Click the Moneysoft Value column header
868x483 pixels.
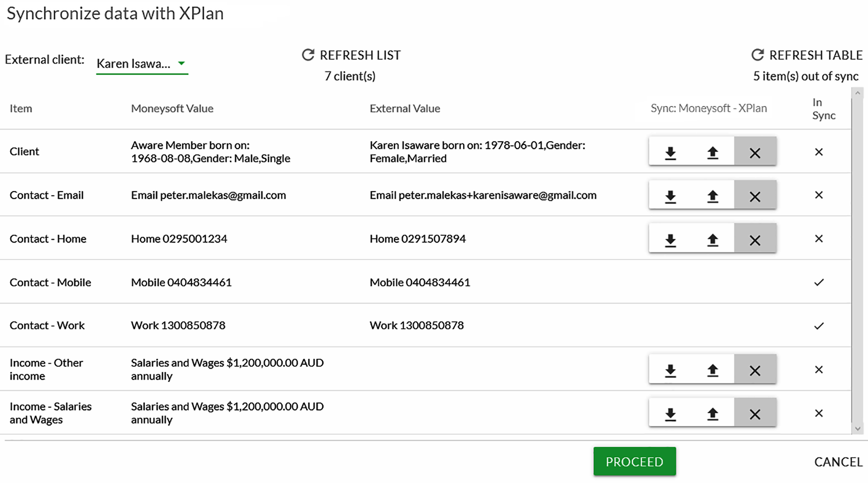click(x=172, y=108)
